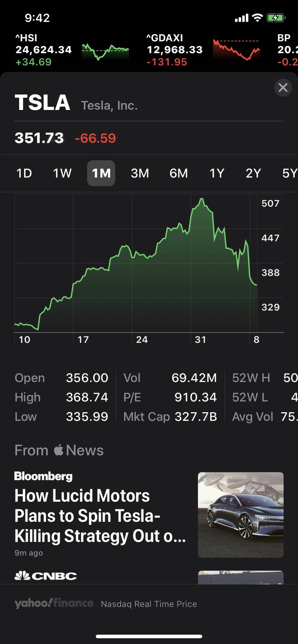
Task: Select the 1D time range
Action: 24,173
